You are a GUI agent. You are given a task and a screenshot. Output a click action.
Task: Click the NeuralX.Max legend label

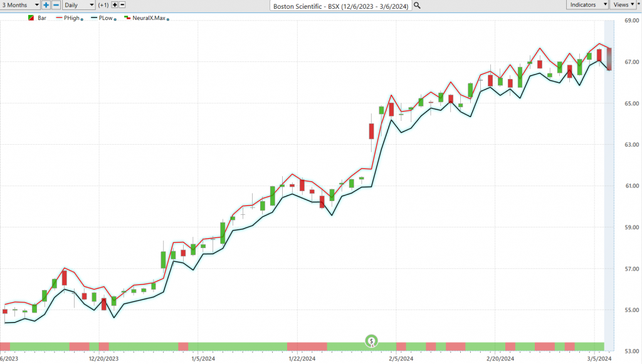tap(149, 18)
